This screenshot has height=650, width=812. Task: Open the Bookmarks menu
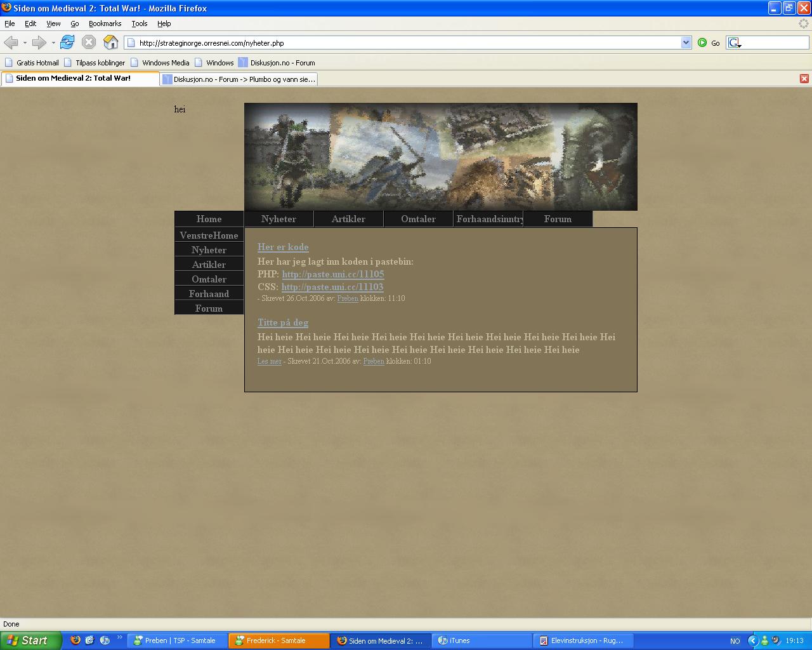(105, 23)
